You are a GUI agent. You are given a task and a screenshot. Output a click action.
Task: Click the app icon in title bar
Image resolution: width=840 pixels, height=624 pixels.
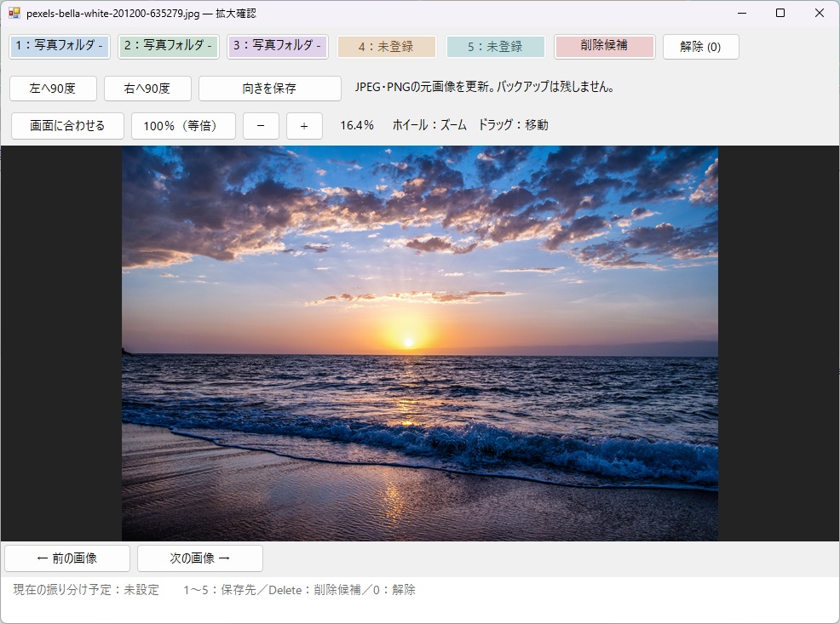(14, 13)
